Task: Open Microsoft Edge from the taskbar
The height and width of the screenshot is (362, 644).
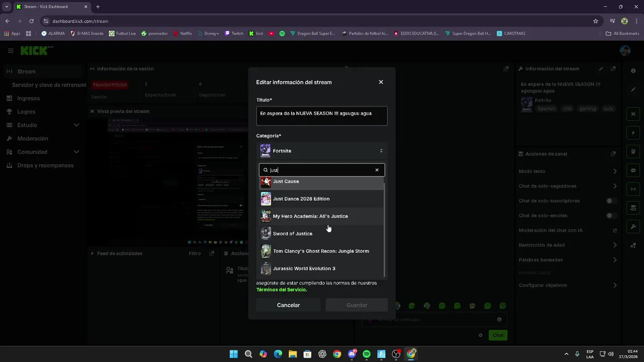Action: [x=278, y=354]
